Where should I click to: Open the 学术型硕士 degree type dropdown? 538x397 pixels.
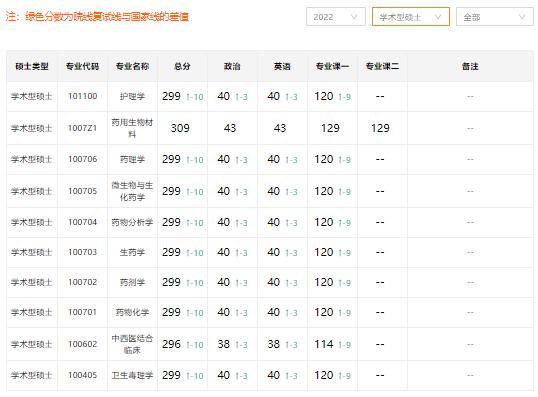click(411, 17)
